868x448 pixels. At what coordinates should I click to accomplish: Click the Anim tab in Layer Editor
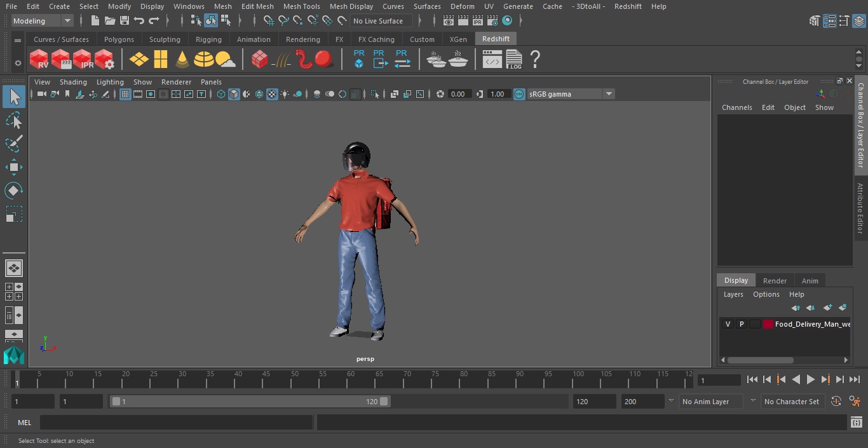pos(810,281)
